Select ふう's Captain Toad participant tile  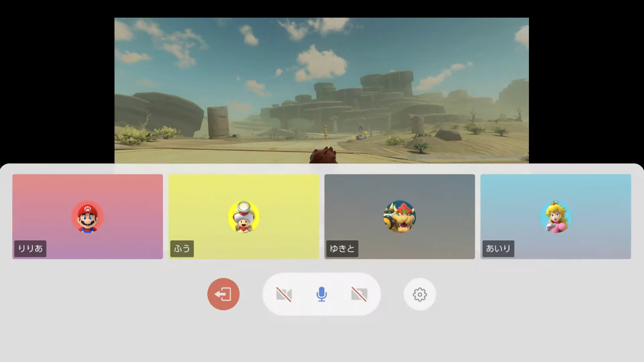[244, 216]
